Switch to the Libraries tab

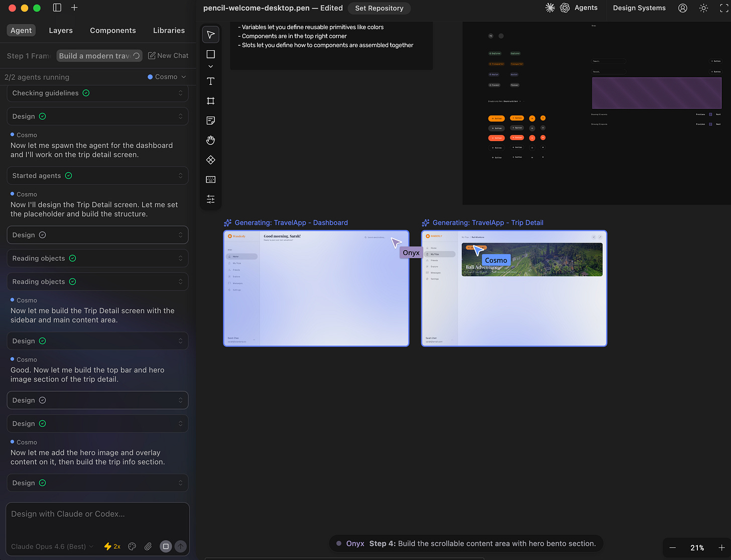click(169, 30)
